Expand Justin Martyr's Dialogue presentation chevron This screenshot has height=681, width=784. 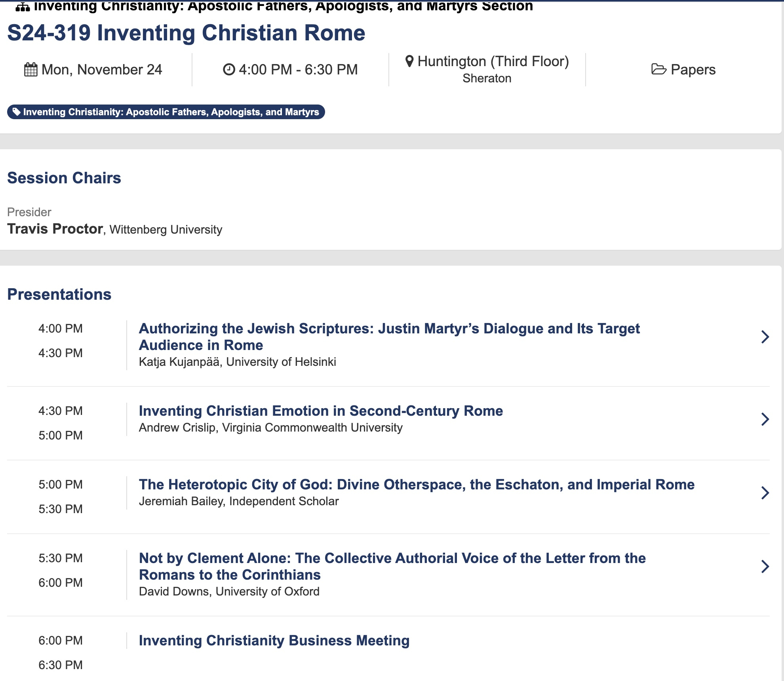(765, 337)
